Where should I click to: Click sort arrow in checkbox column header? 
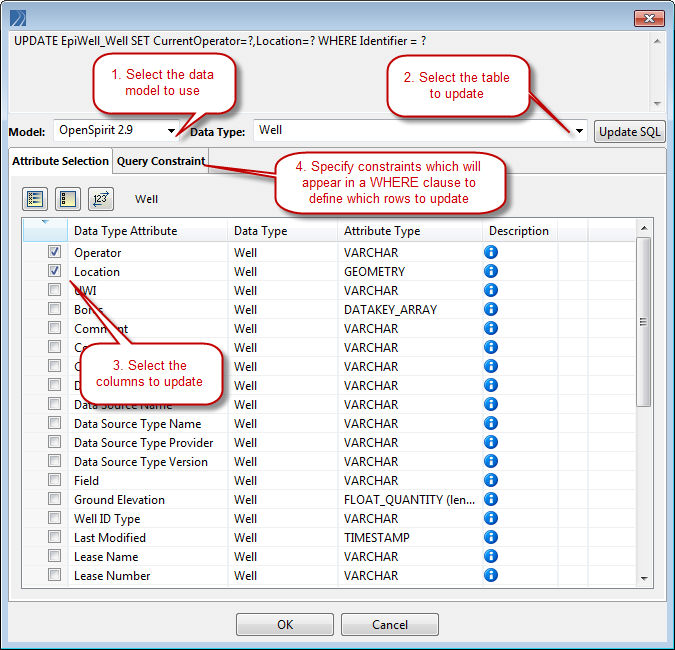click(45, 223)
